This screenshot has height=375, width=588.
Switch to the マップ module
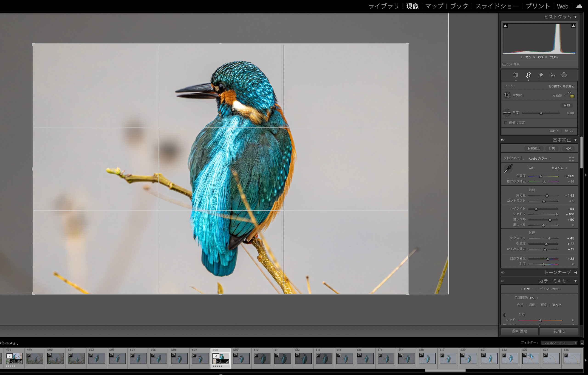point(434,6)
